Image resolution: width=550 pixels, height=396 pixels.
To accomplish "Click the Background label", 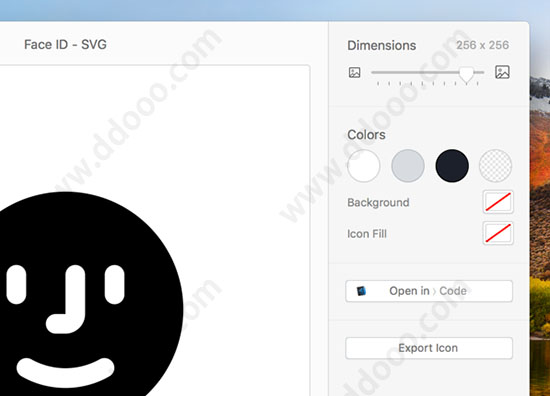I will pos(378,202).
